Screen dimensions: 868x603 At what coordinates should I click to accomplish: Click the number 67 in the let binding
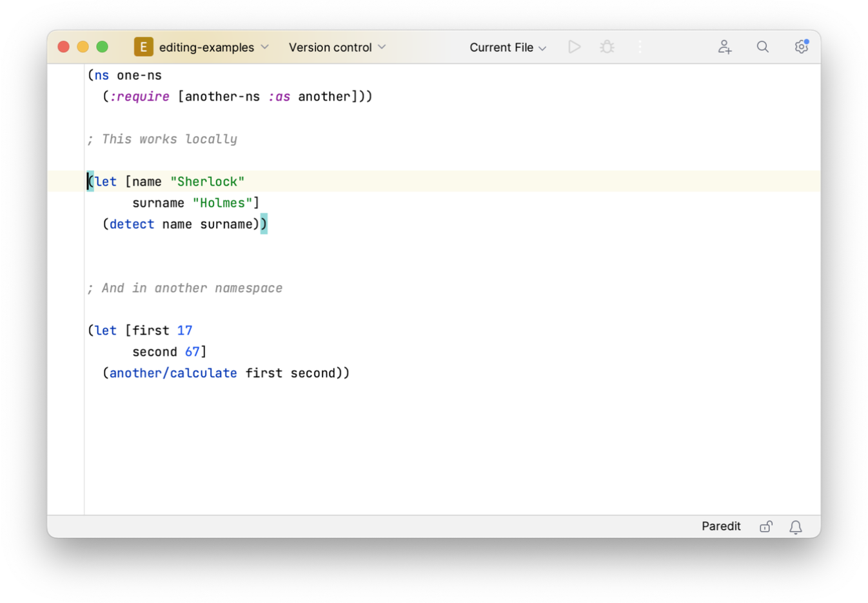point(192,352)
